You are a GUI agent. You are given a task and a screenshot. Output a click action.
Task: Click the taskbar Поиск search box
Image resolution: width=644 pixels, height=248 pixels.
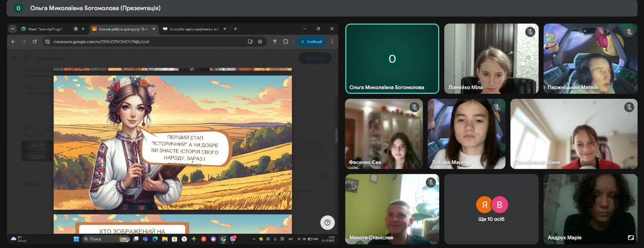click(x=107, y=239)
